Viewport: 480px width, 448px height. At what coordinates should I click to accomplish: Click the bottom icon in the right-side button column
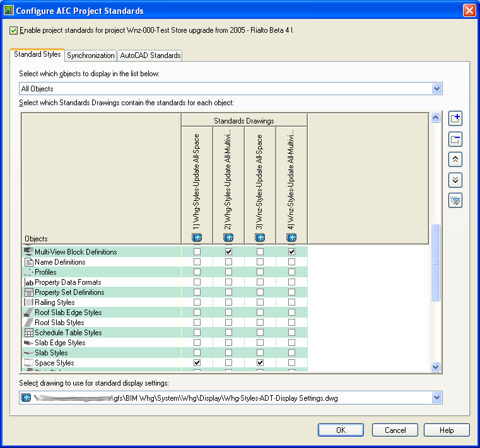(455, 200)
